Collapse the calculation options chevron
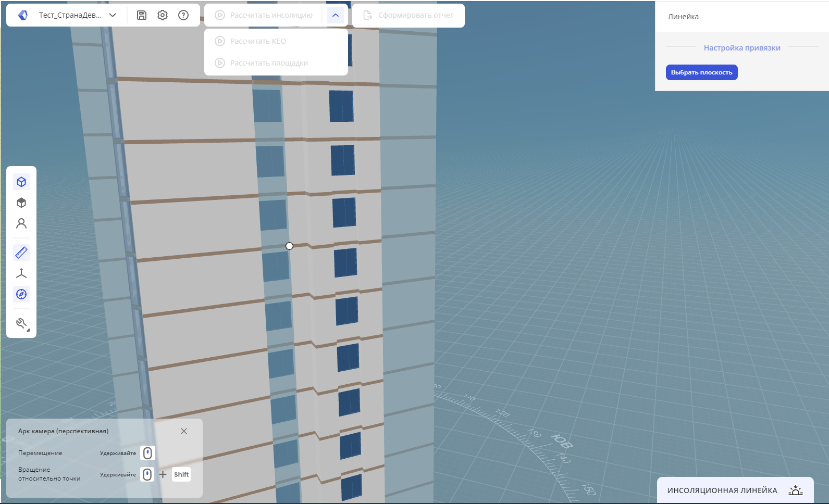Viewport: 829px width, 504px height. [336, 15]
